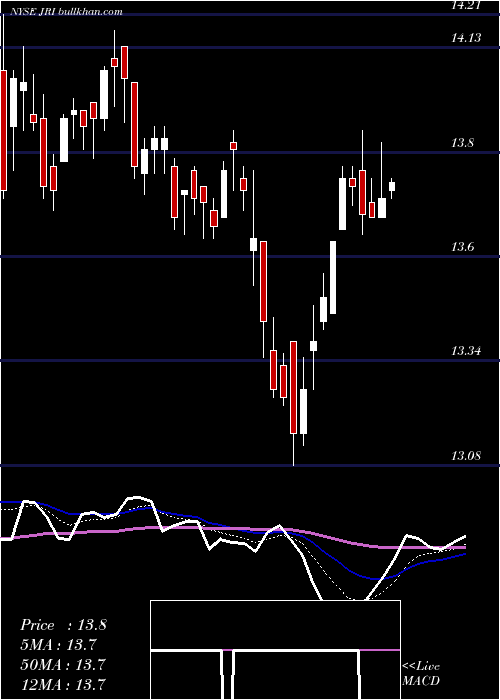Click the 50MA : 13.7 readout

(x=63, y=664)
